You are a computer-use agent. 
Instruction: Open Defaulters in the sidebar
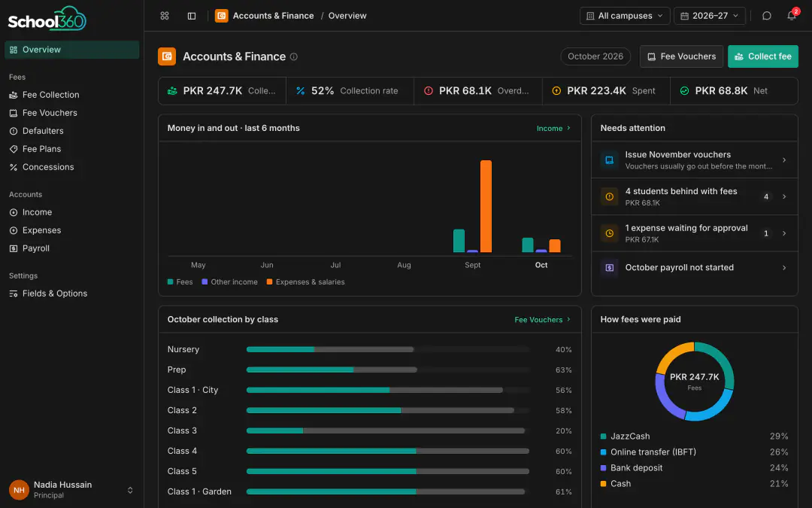coord(72,131)
